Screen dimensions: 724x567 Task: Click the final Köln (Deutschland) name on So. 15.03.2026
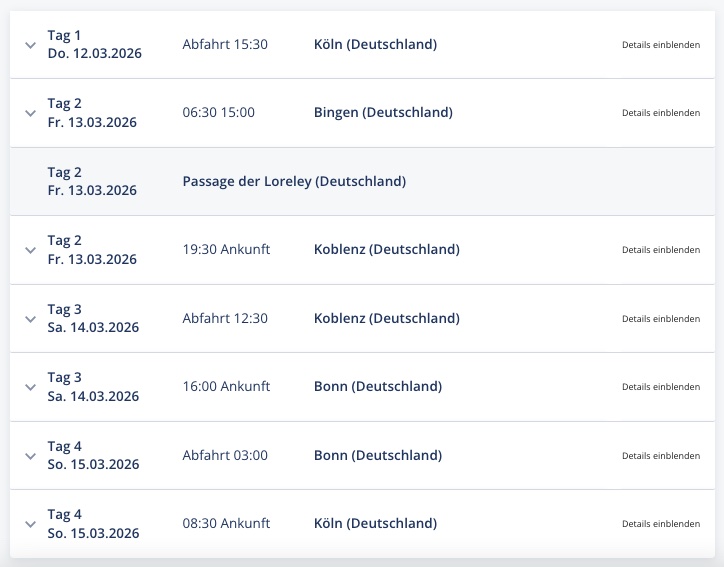point(375,523)
